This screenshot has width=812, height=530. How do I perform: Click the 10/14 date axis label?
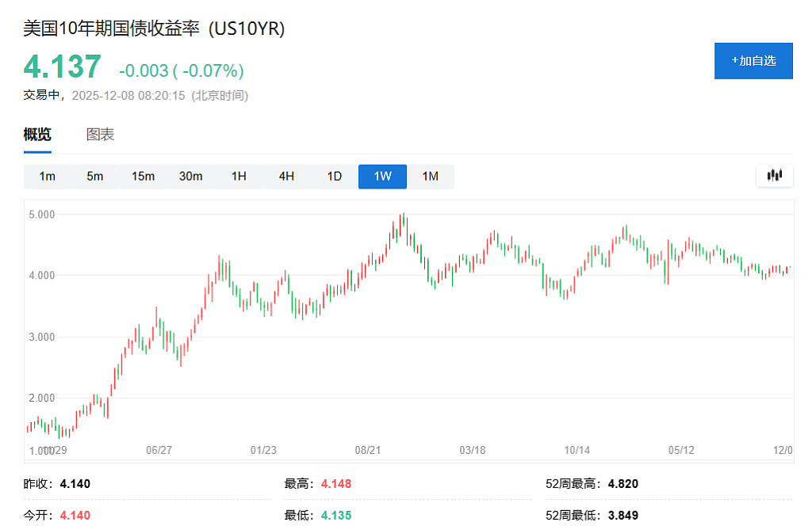click(577, 450)
